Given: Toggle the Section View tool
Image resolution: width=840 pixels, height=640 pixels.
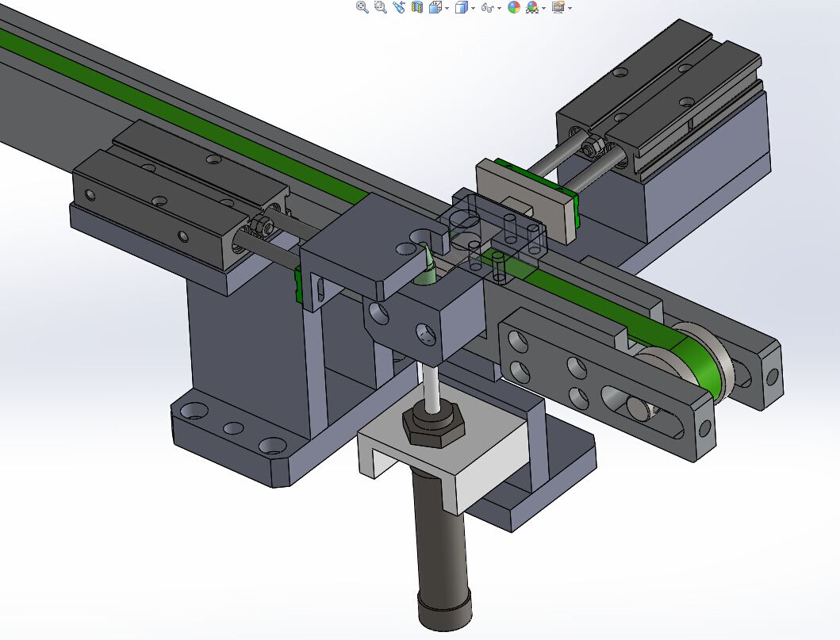Looking at the screenshot, I should (x=416, y=7).
